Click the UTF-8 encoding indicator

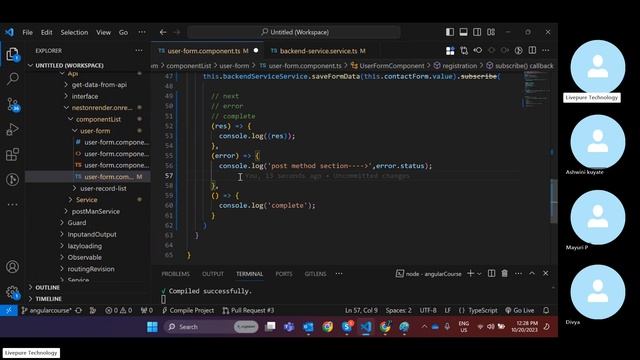[428, 311]
